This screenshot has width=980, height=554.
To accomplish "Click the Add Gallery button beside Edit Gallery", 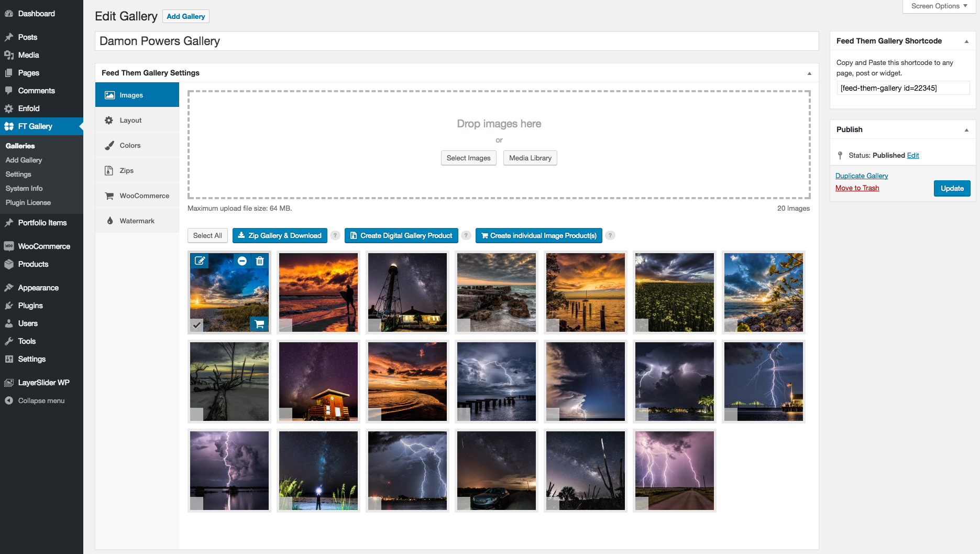I will coord(186,16).
